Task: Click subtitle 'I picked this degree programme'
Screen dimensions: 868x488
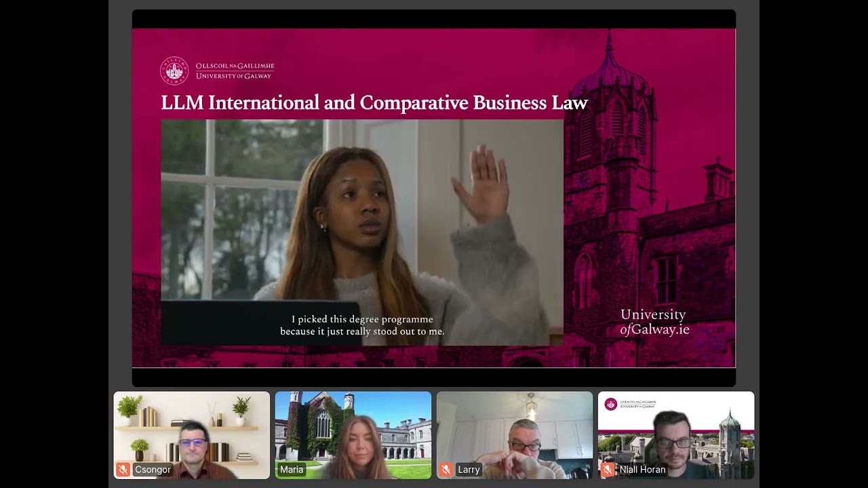Action: [x=362, y=319]
